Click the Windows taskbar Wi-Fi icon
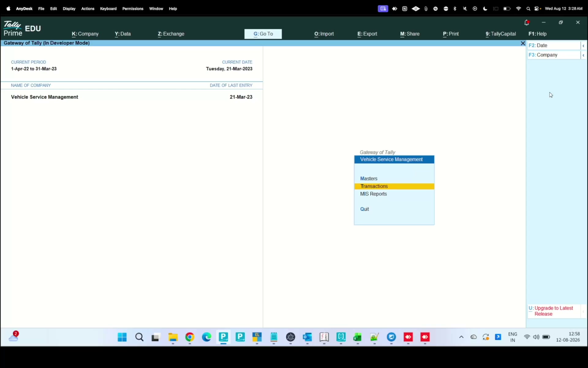 click(527, 337)
